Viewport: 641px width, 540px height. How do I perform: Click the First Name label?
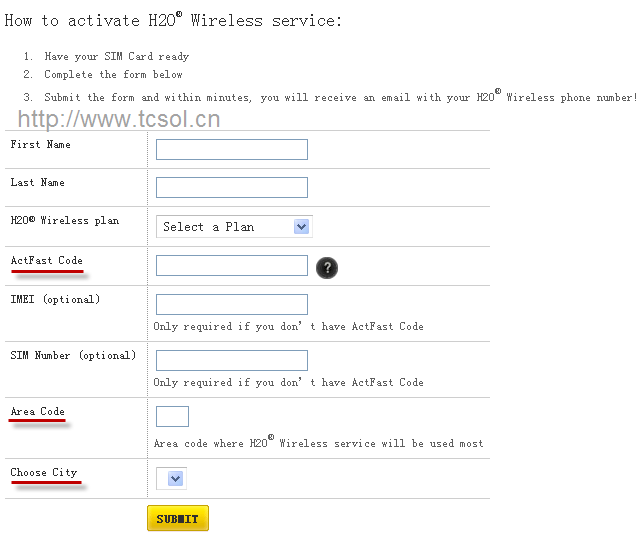pyautogui.click(x=41, y=145)
